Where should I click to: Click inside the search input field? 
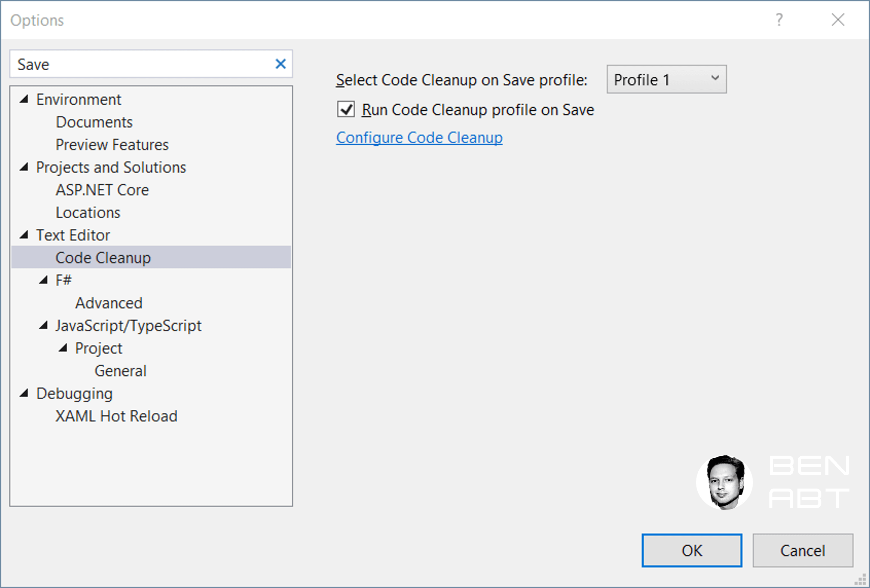(131, 64)
